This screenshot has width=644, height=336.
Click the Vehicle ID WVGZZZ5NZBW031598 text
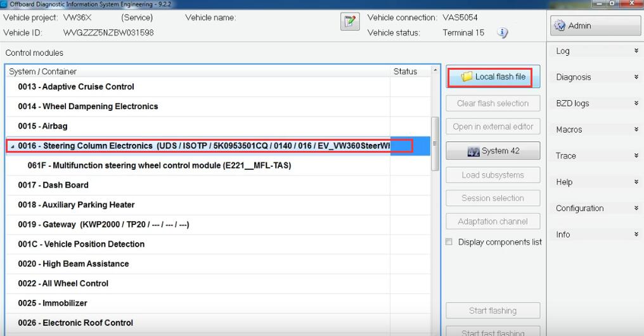[x=108, y=33]
